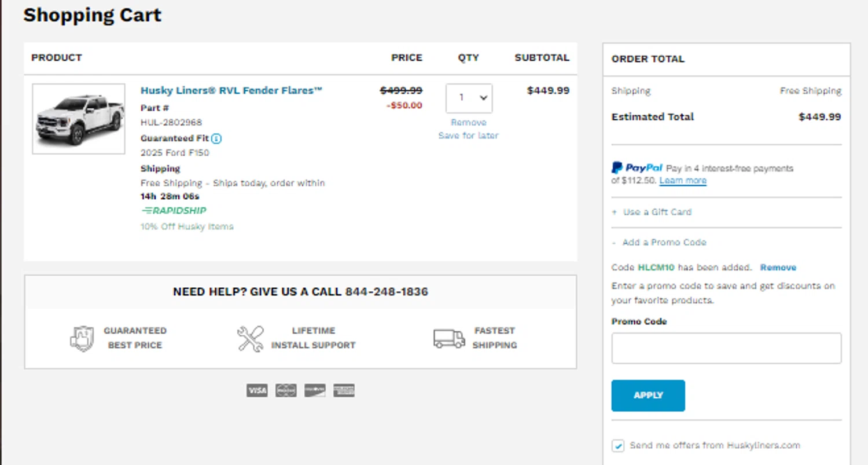Screen dimensions: 868x465
Task: Remove promo code HLCM10
Action: point(778,268)
